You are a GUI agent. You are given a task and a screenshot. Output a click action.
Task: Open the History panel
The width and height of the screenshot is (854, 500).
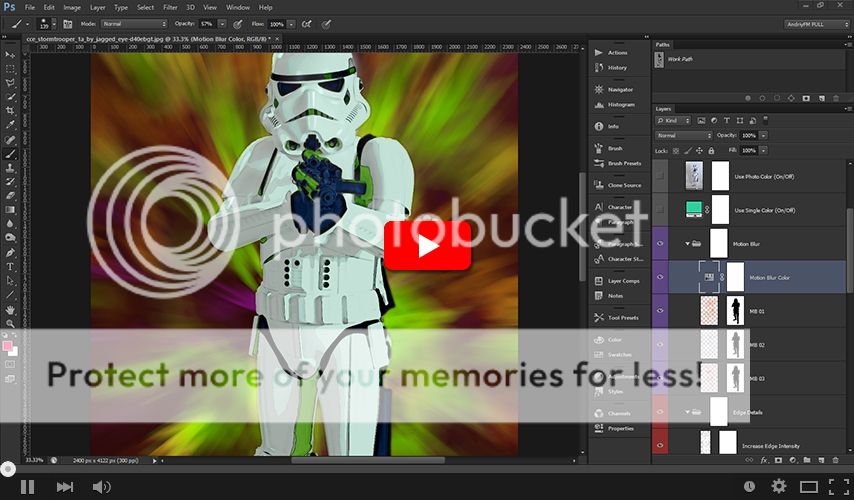point(617,68)
